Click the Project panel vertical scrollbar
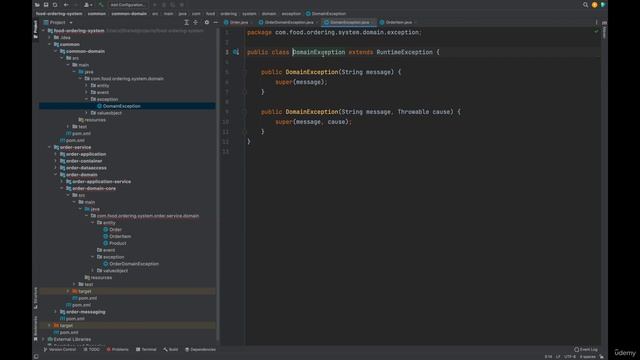 218,184
